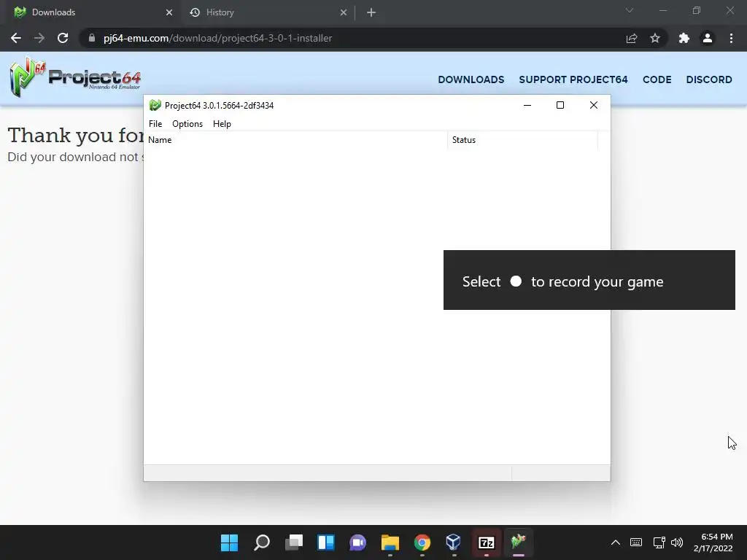Open the SUPPORT PROJECT64 link
This screenshot has height=560, width=747.
point(573,79)
